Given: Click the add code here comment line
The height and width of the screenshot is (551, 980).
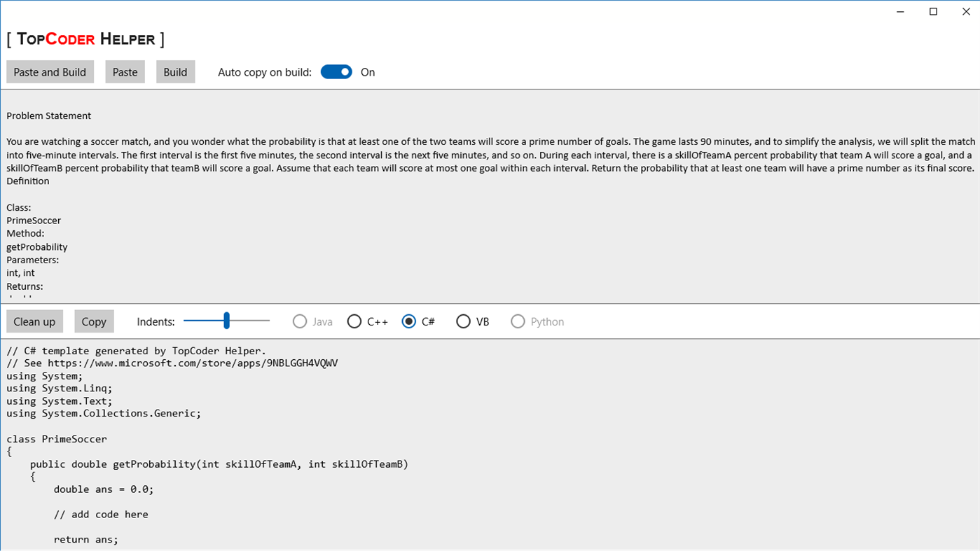Looking at the screenshot, I should click(101, 515).
